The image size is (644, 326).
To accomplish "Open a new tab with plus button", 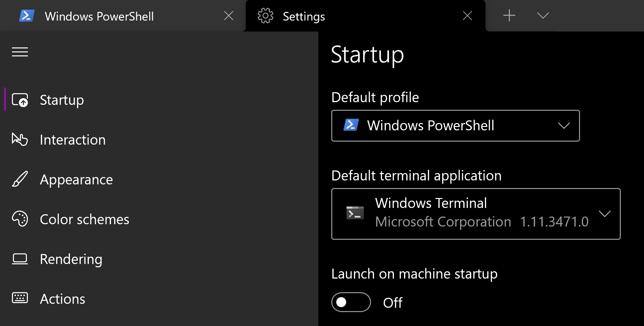I will pos(509,16).
